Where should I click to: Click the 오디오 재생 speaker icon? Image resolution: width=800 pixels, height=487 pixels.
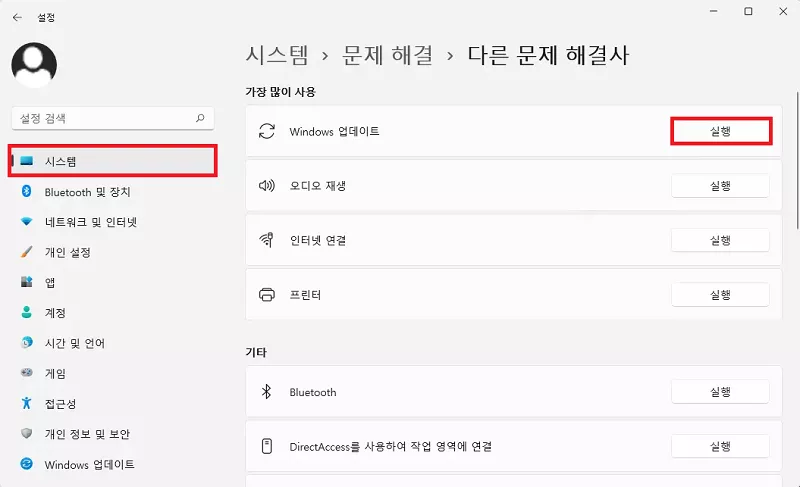(267, 186)
